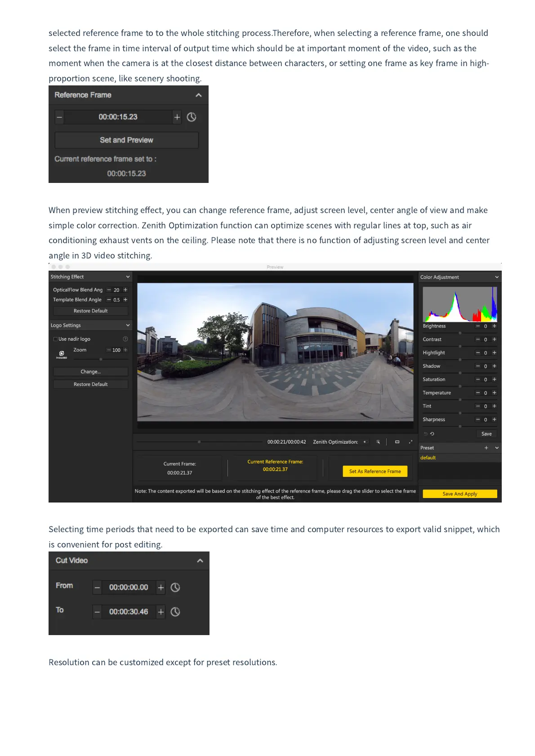Collapse the Stitching Effect section
535x756 pixels.
point(128,277)
